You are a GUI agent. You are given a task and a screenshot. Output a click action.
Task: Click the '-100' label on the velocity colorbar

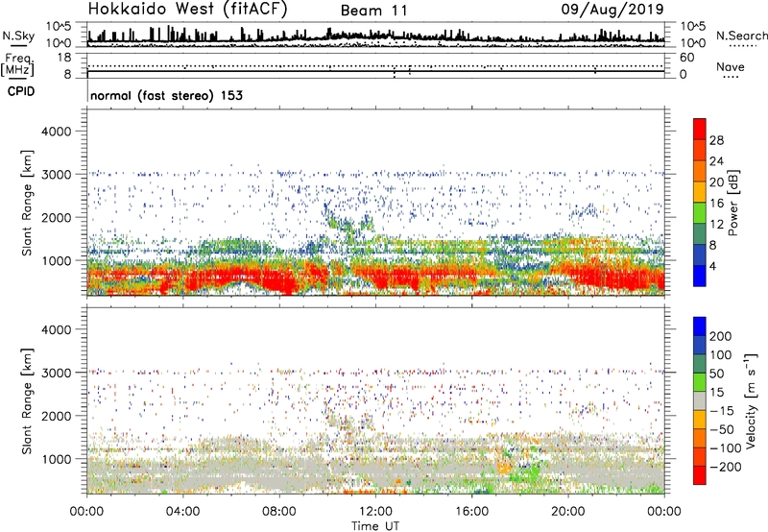pyautogui.click(x=726, y=448)
